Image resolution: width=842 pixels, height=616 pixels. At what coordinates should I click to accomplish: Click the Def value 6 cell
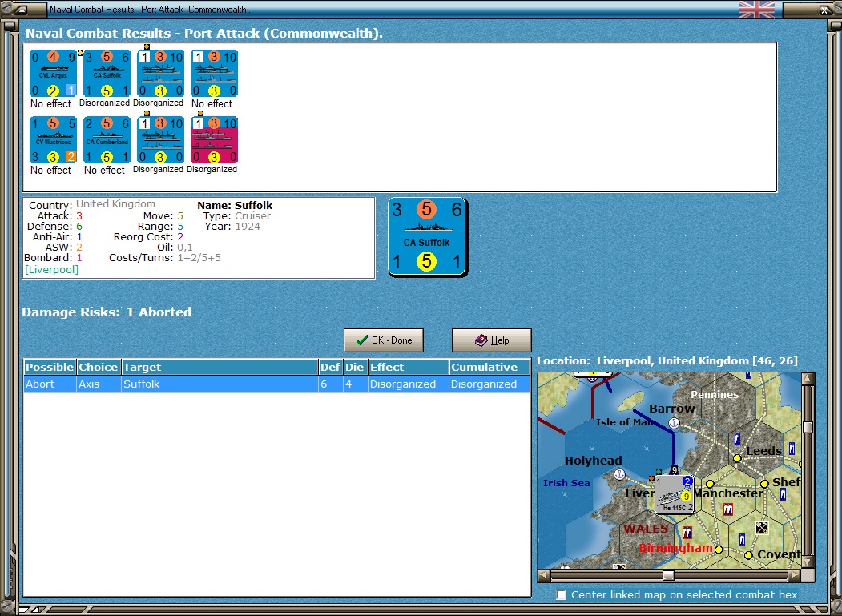click(x=330, y=384)
